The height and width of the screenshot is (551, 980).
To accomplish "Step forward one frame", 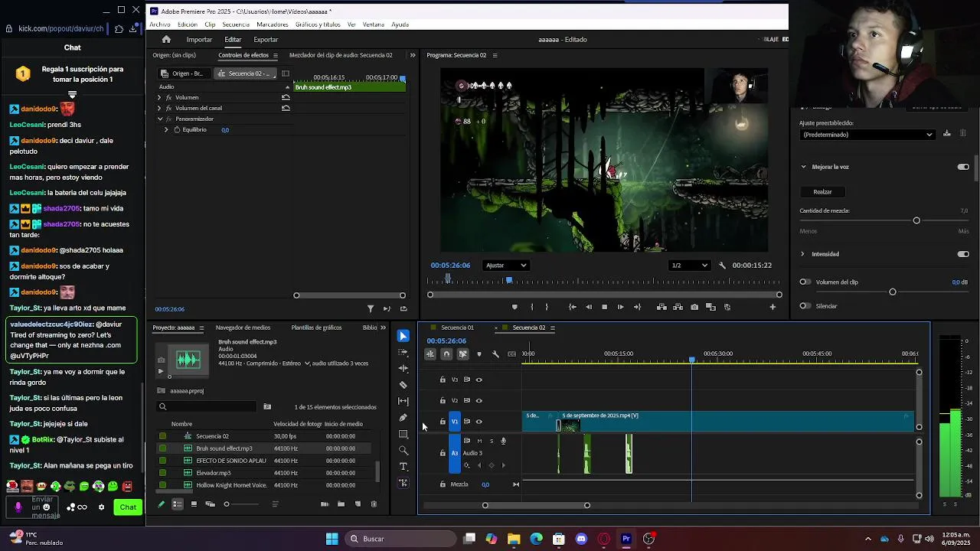I will (x=620, y=307).
